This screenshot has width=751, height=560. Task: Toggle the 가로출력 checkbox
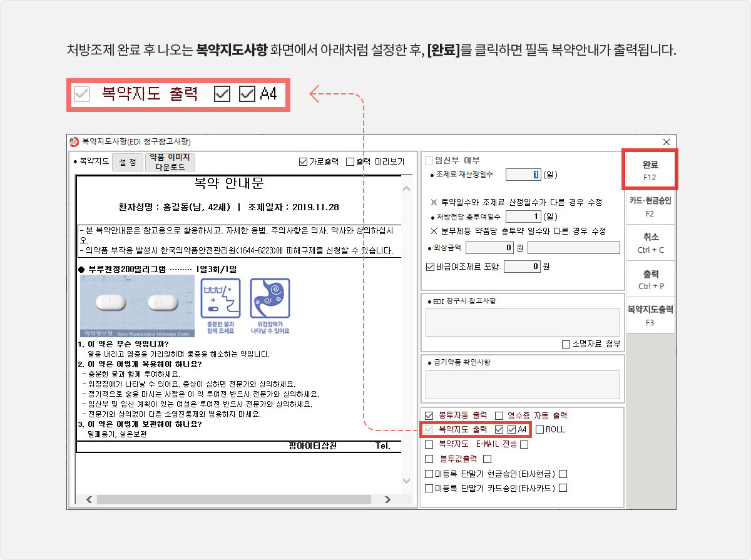304,161
